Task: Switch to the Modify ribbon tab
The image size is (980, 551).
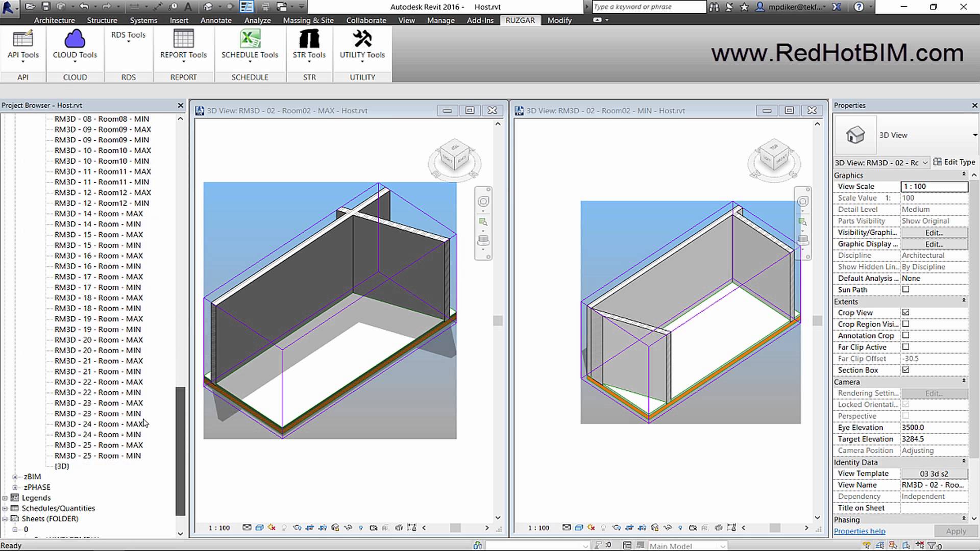Action: pos(559,20)
